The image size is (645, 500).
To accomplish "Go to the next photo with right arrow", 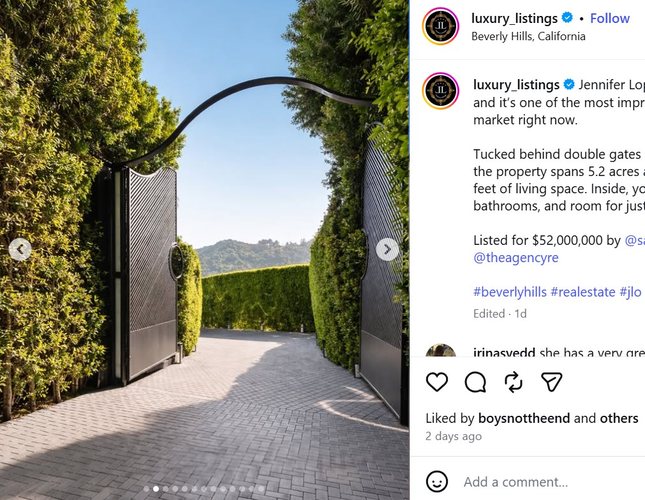I will [387, 249].
